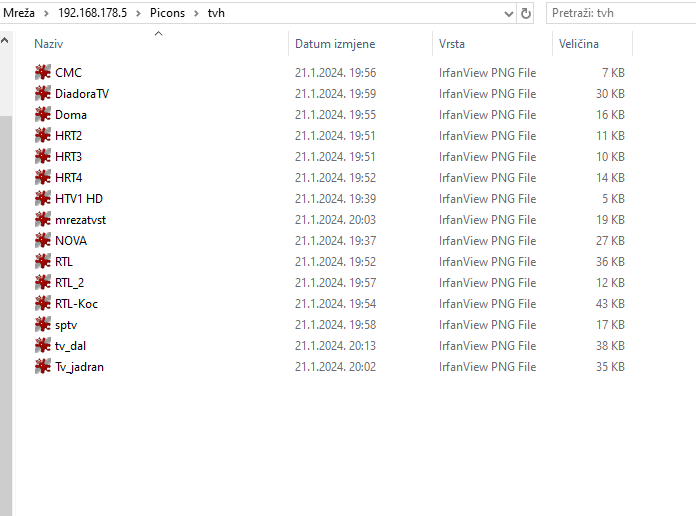
Task: Navigate to 192.168.178.5 in the breadcrumb
Action: click(92, 13)
